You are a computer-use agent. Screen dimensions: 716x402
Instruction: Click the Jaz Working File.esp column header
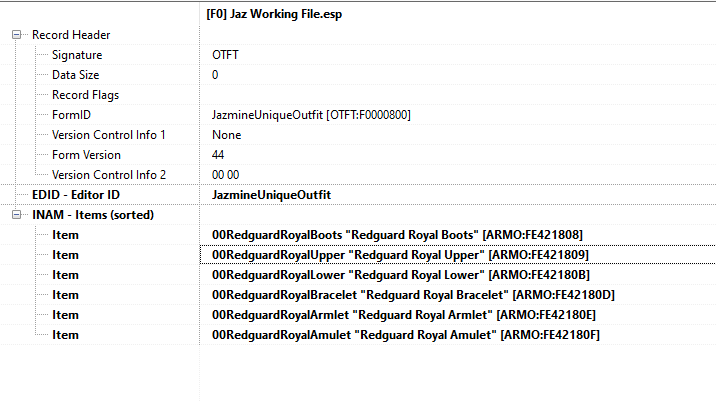[x=274, y=14]
